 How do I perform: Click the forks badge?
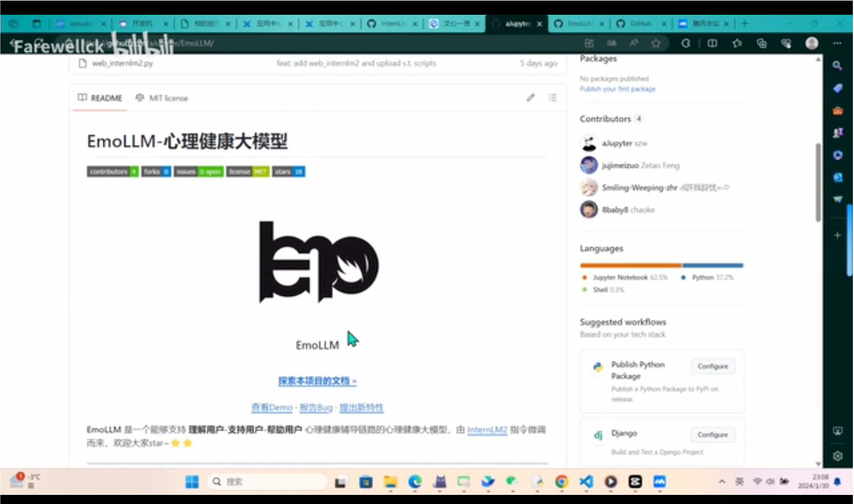(157, 171)
